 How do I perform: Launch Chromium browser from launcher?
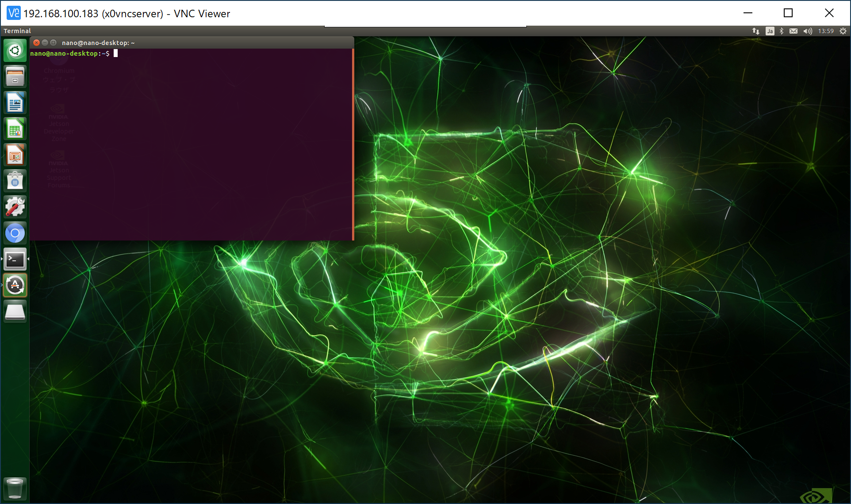click(x=15, y=233)
